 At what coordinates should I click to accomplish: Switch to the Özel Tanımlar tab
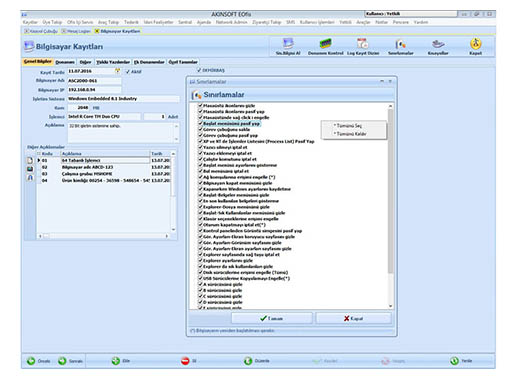coord(183,62)
